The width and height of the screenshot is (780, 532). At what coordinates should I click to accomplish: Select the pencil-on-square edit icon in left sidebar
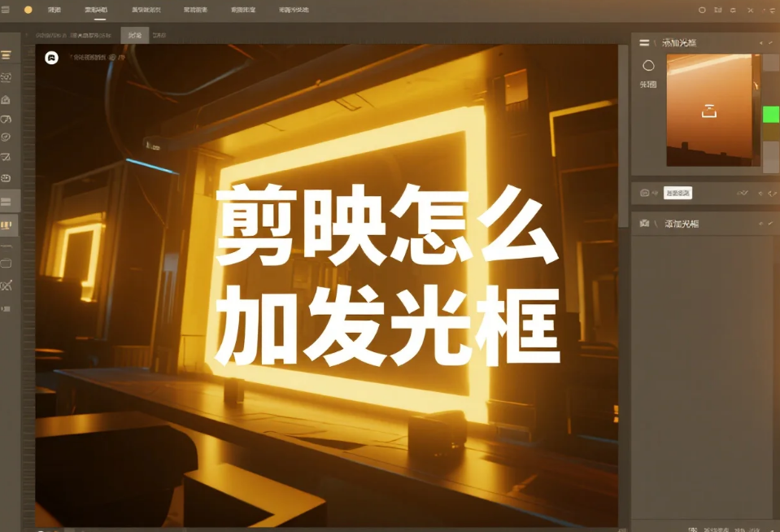pos(6,157)
